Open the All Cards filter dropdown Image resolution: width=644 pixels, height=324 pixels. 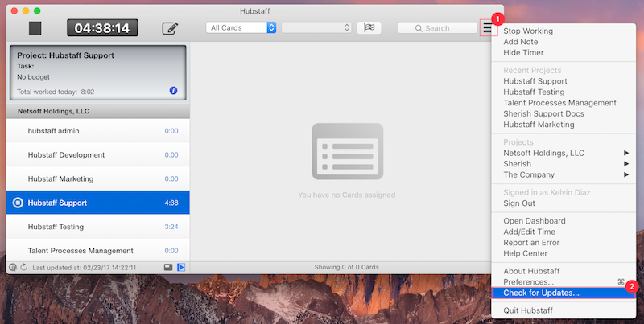(x=241, y=27)
